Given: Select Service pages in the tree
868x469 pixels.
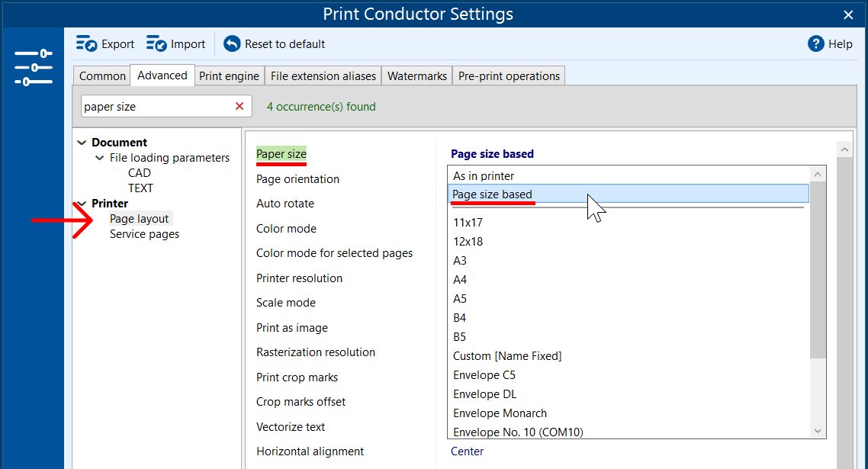Looking at the screenshot, I should pyautogui.click(x=144, y=234).
